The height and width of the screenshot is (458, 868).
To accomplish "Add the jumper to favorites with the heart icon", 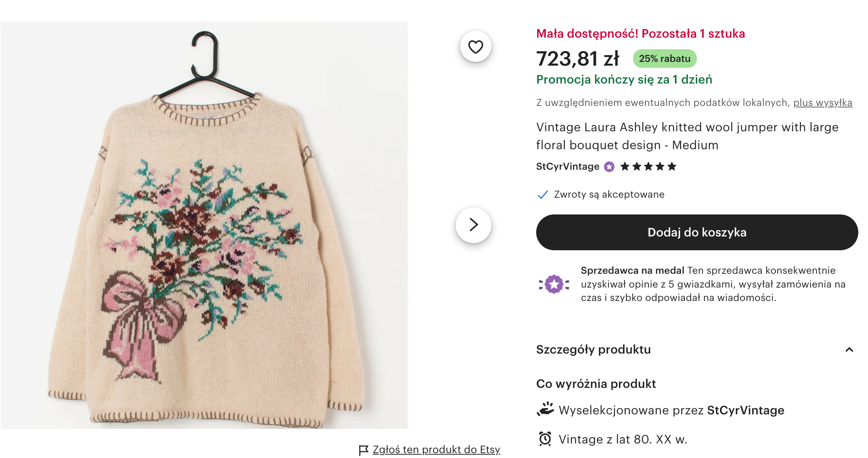I will coord(475,47).
